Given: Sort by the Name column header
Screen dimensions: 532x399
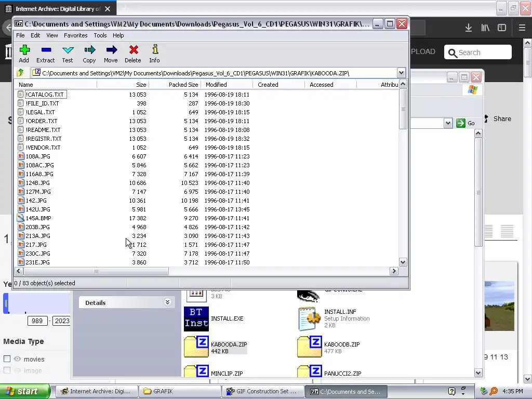Looking at the screenshot, I should coord(56,85).
